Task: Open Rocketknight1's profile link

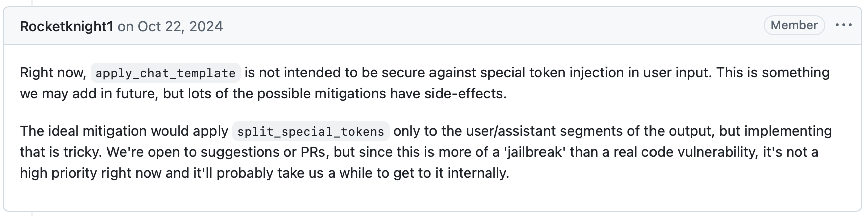Action: tap(66, 26)
